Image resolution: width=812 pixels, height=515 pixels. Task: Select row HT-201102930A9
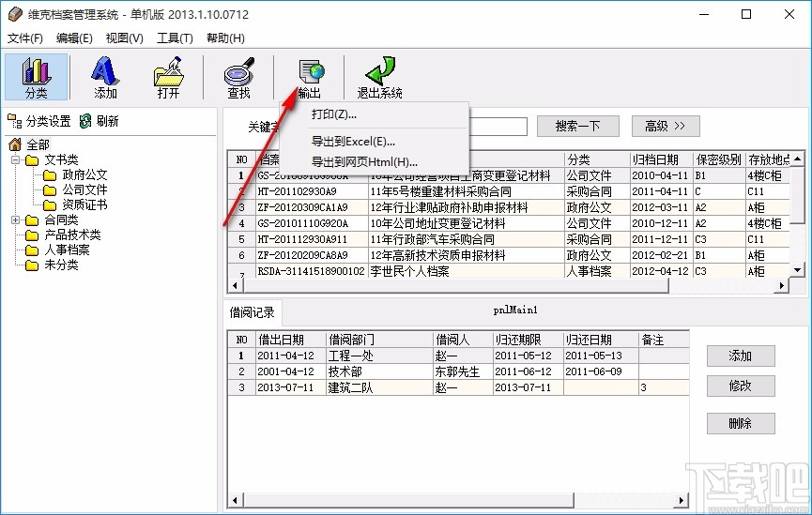pos(509,191)
